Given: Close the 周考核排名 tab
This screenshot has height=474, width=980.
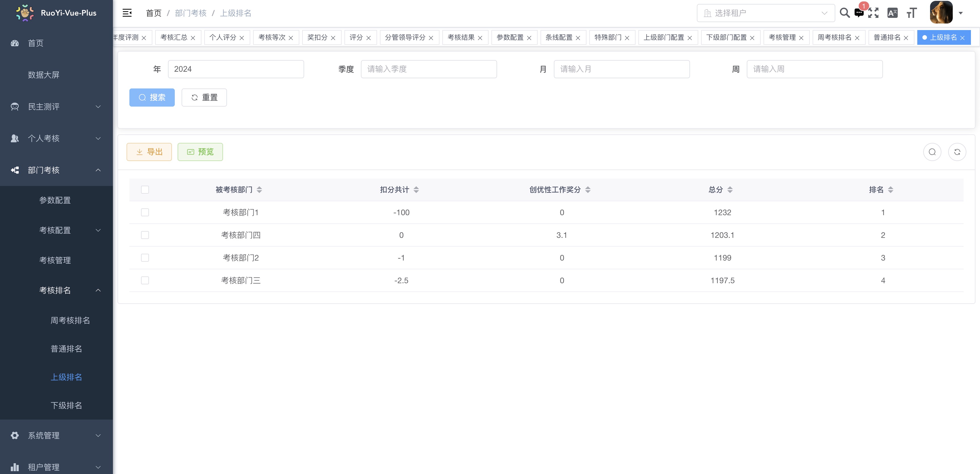Looking at the screenshot, I should point(857,38).
